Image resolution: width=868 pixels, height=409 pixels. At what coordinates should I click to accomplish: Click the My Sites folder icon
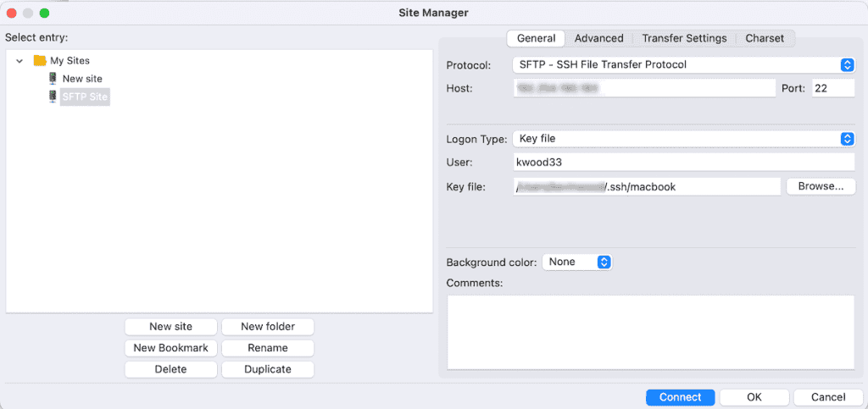pyautogui.click(x=39, y=60)
